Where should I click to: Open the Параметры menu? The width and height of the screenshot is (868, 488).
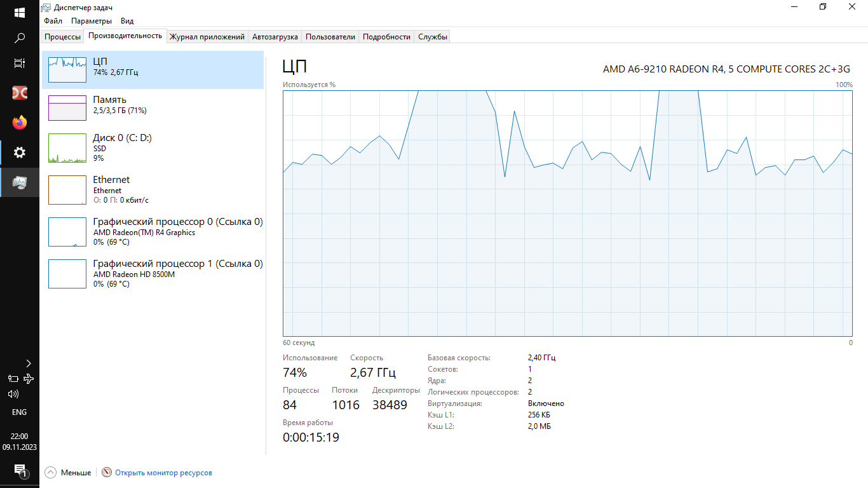click(x=91, y=21)
